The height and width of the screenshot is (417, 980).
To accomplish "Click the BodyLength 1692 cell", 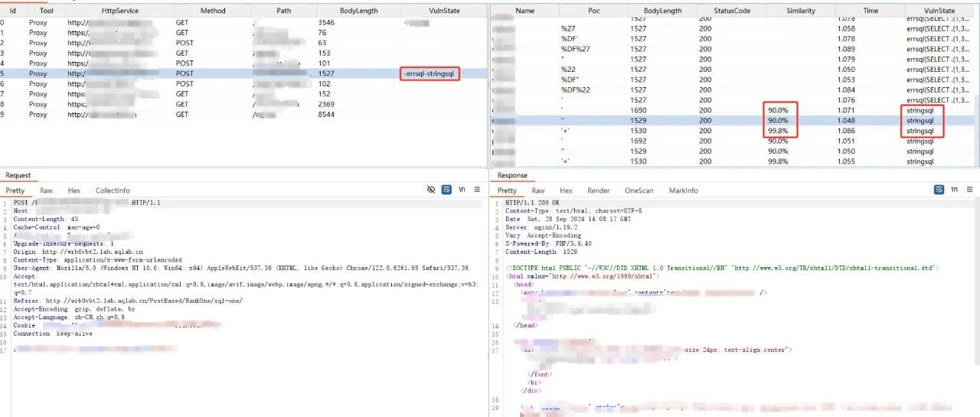I will pos(663,142).
